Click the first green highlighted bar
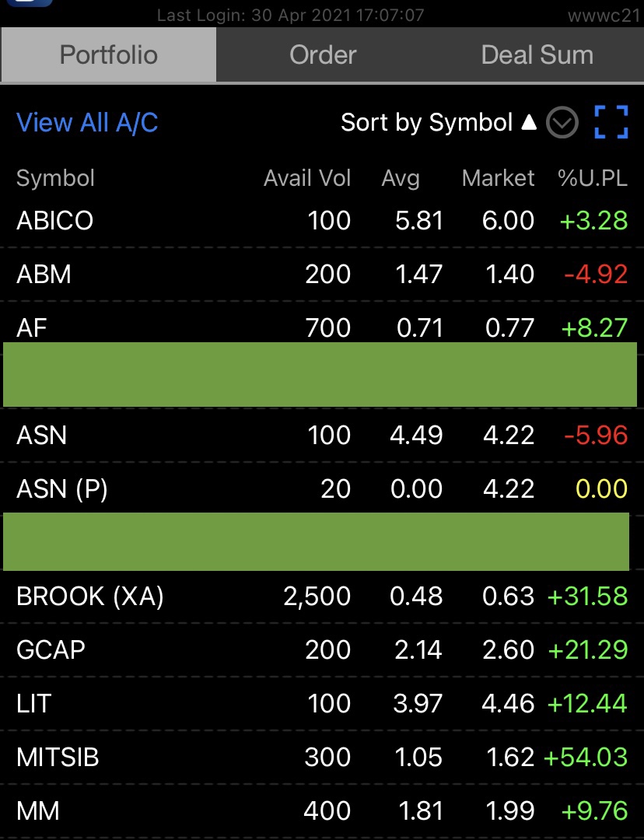Screen dimensions: 644x840 tap(320, 374)
